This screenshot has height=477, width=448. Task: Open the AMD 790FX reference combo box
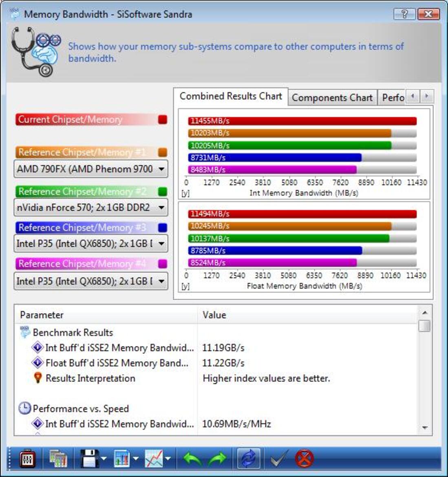click(x=90, y=169)
